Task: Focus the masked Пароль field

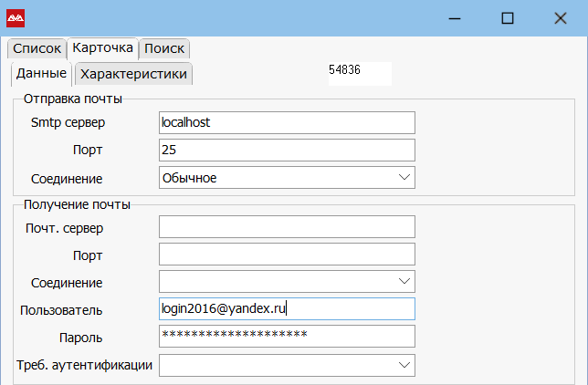Action: click(287, 337)
